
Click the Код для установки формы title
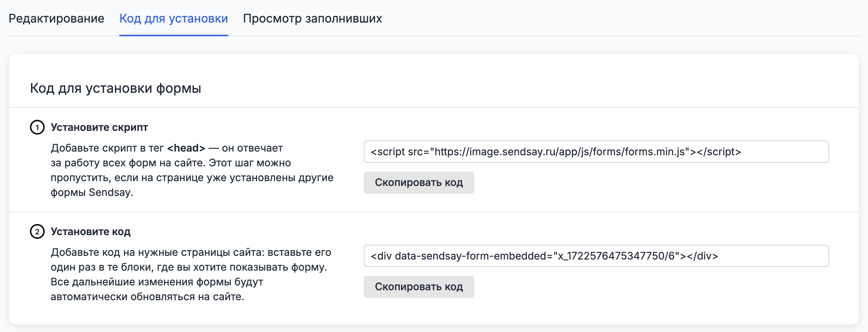[x=115, y=88]
